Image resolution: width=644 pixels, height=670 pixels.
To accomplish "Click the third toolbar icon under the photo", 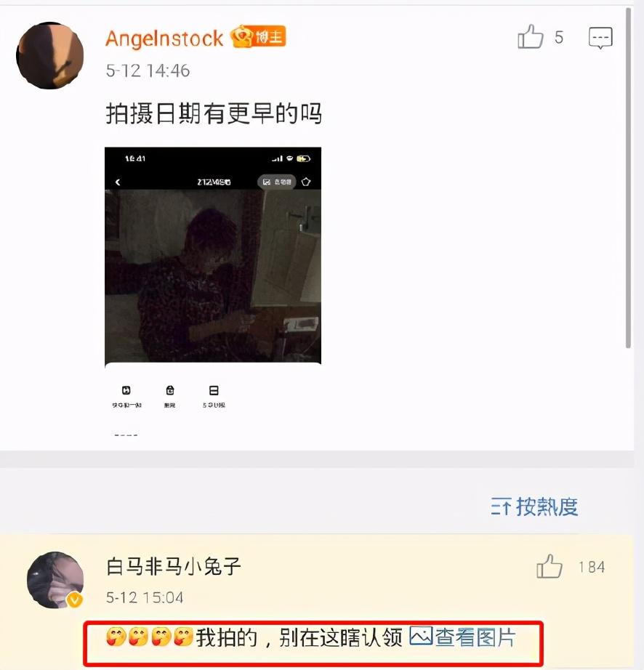I will click(214, 390).
